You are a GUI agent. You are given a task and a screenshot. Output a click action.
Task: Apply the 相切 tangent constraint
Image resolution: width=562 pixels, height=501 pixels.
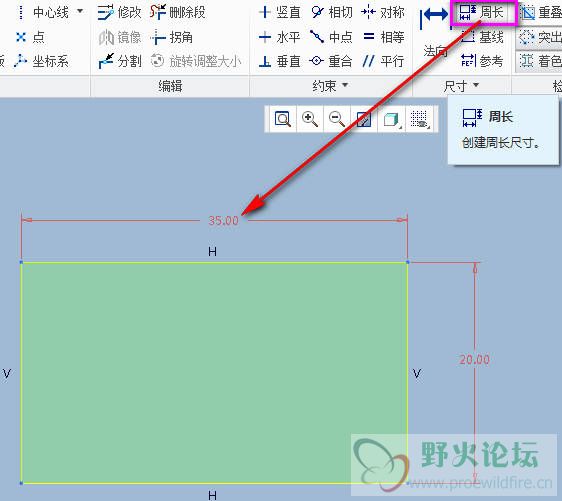(332, 13)
